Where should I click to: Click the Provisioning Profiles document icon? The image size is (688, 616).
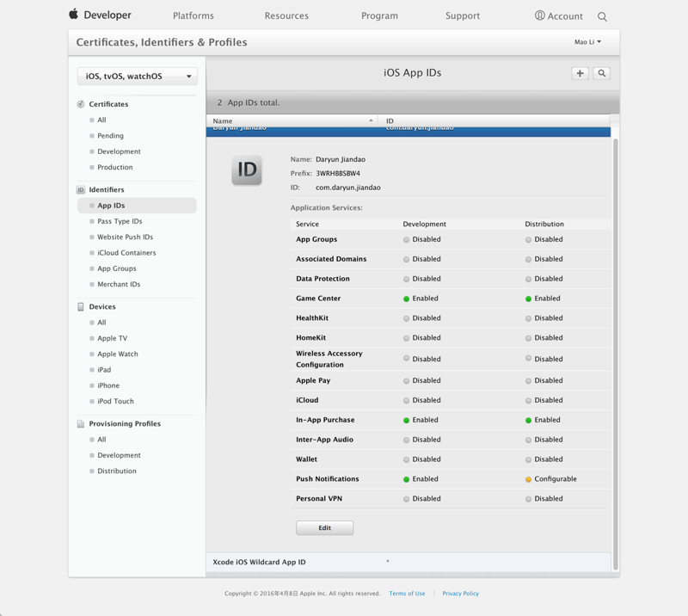(x=81, y=423)
